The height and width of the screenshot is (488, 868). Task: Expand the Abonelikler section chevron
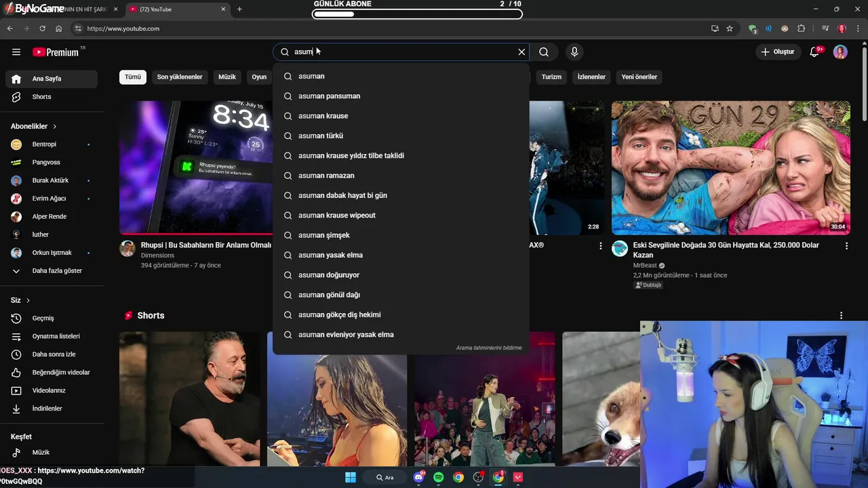click(55, 126)
